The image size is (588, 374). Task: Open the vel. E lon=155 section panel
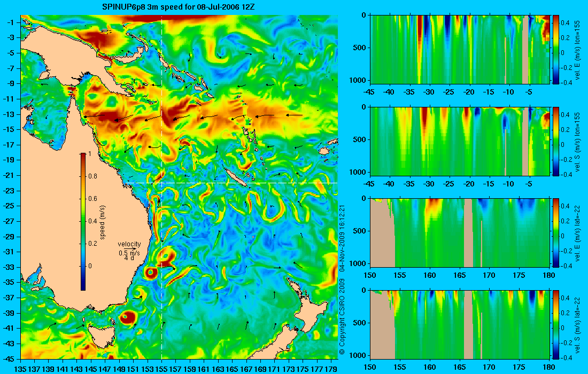(x=460, y=50)
